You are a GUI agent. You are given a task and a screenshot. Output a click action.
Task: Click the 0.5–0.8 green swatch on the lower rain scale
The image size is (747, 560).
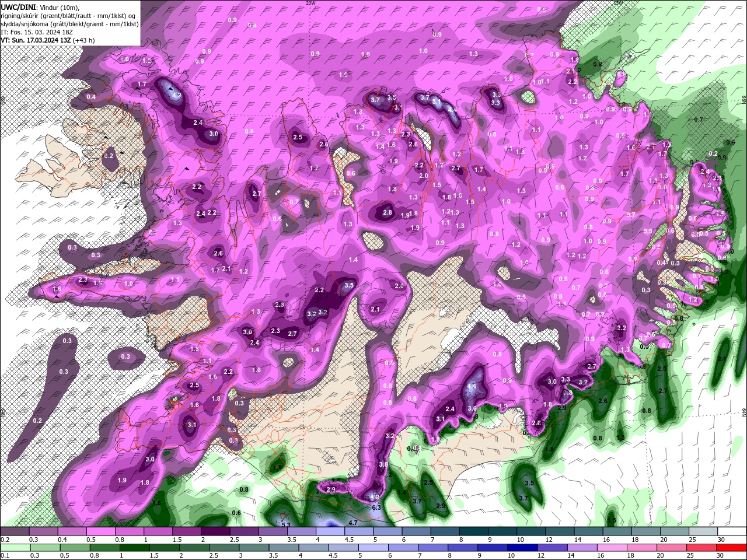pyautogui.click(x=75, y=548)
